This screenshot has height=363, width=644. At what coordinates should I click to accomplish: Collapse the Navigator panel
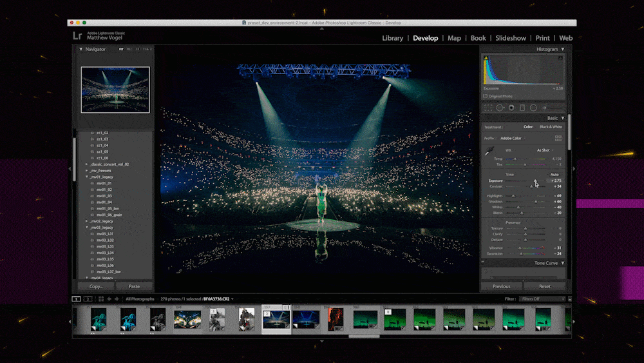(81, 49)
